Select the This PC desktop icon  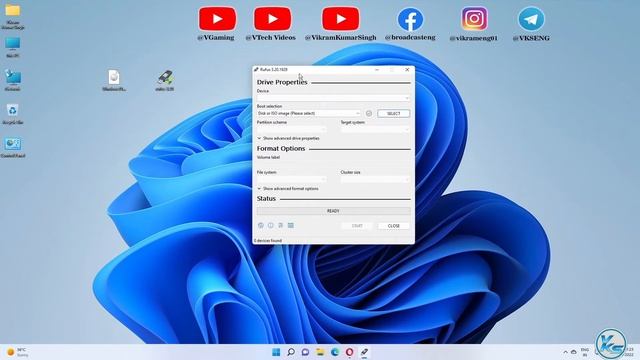pyautogui.click(x=13, y=47)
